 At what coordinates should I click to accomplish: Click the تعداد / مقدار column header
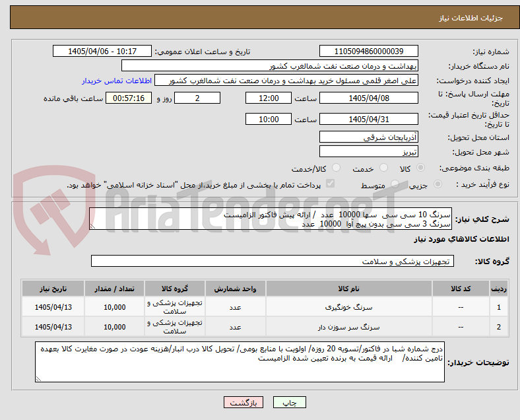click(114, 289)
